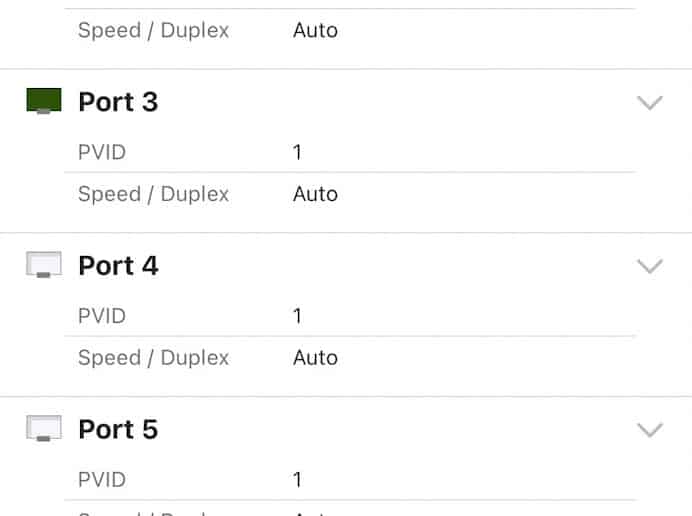Edit Port 5 PVID value 1
692x516 pixels.
297,480
